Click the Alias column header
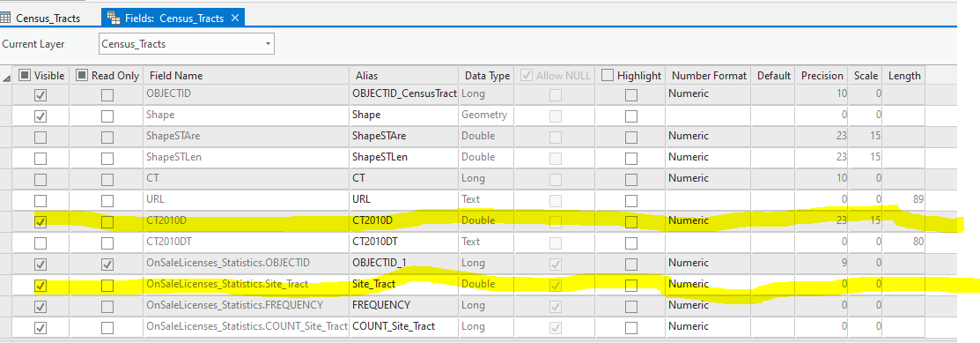This screenshot has height=343, width=980. 404,75
